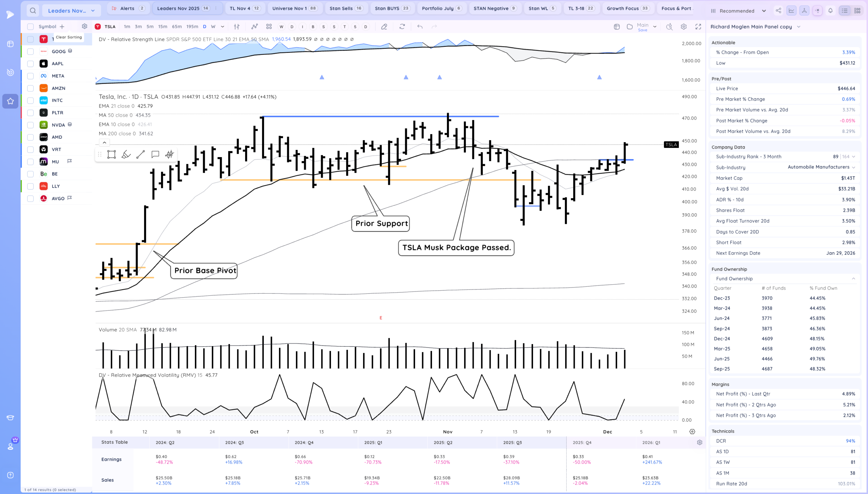
Task: Select META in the watchlist
Action: [x=58, y=76]
